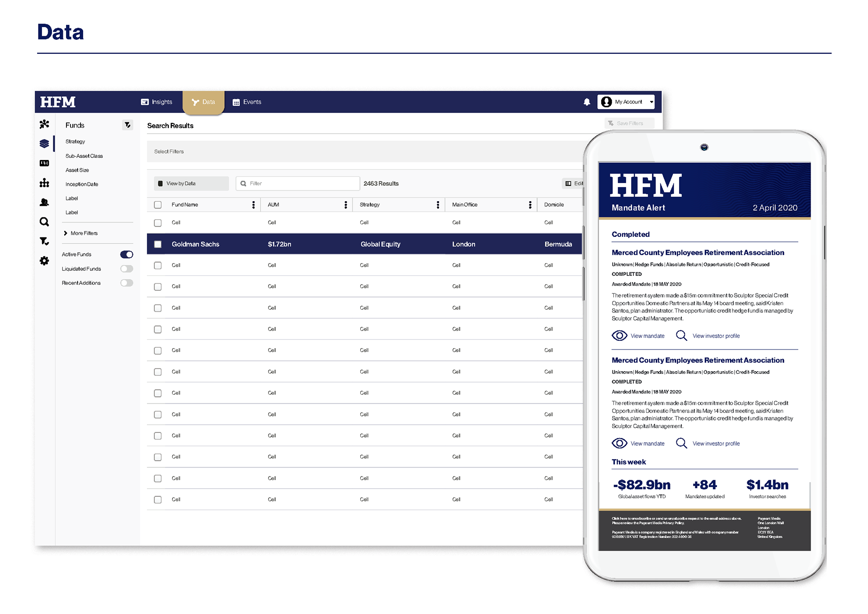Viewport: 868px width, 614px height.
Task: Click the Select Filters bar
Action: click(x=365, y=151)
